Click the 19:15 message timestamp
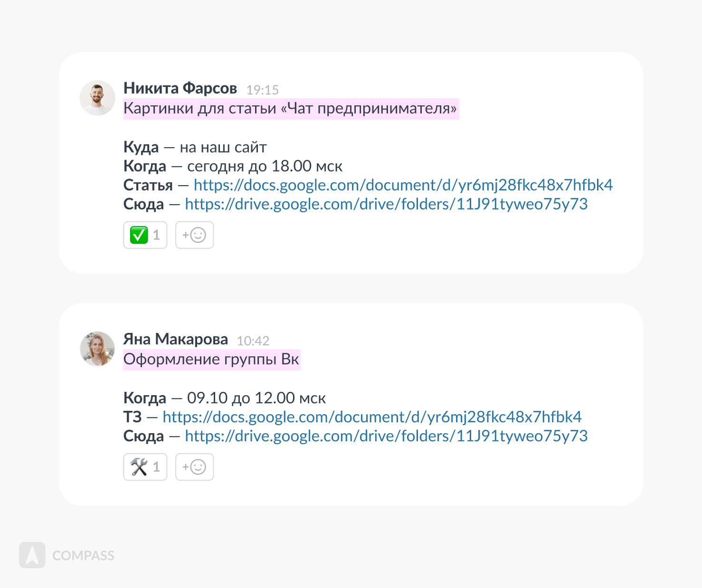The image size is (702, 588). pyautogui.click(x=262, y=90)
